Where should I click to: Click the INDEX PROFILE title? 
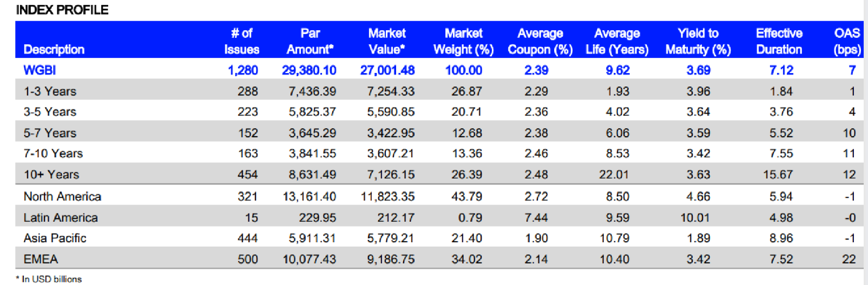pyautogui.click(x=62, y=10)
